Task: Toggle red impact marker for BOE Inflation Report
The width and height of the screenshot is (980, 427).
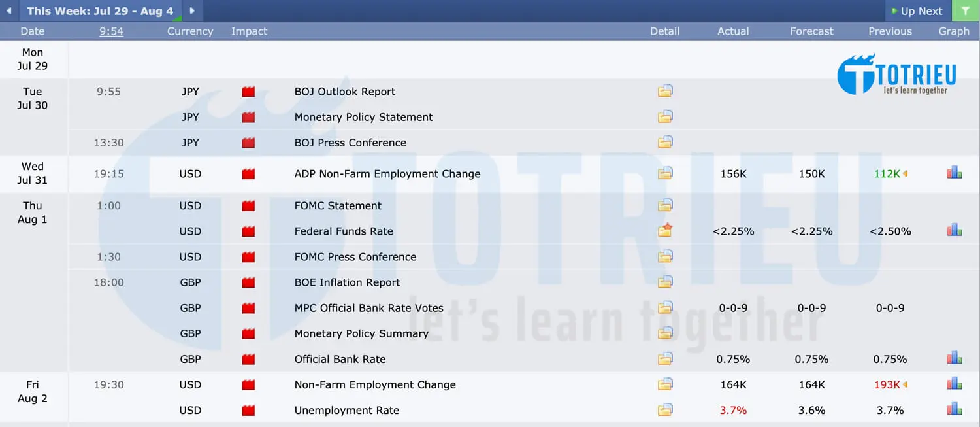Action: pos(248,282)
